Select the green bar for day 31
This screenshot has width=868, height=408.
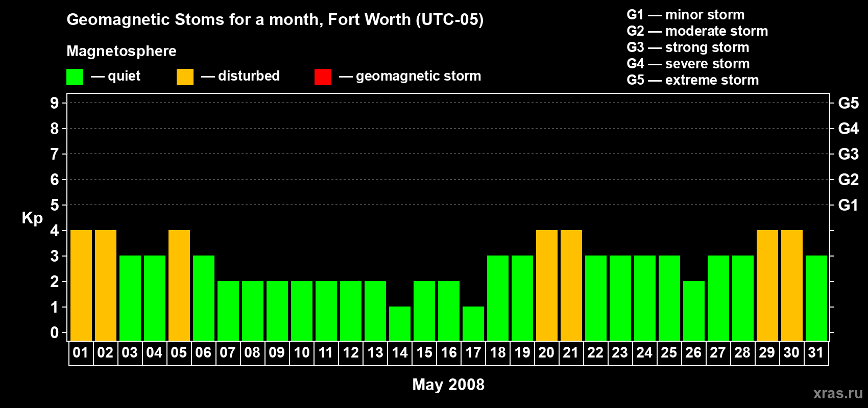pyautogui.click(x=816, y=298)
